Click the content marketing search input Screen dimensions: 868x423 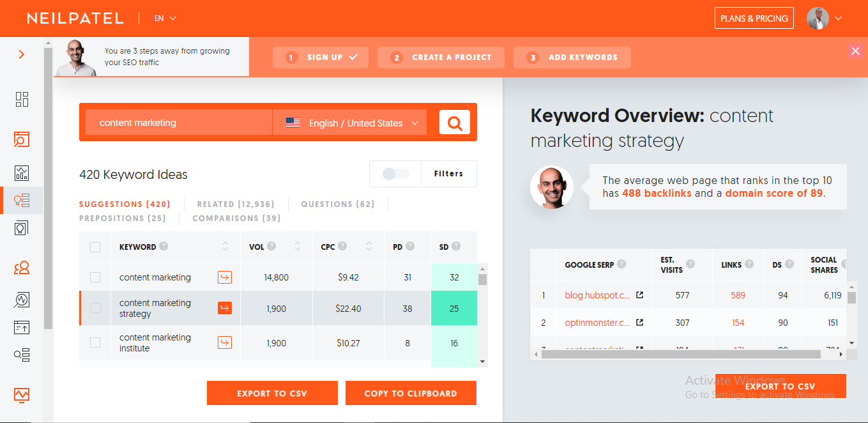pyautogui.click(x=179, y=123)
